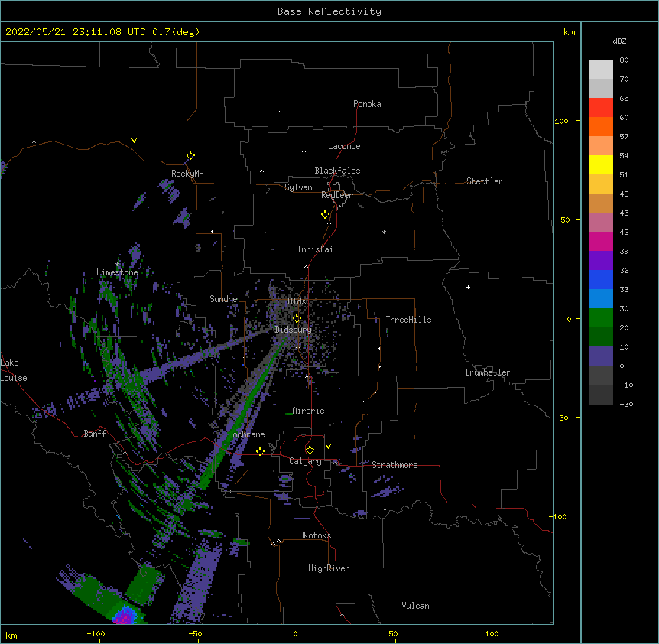Click the Cochrane city label

click(246, 434)
